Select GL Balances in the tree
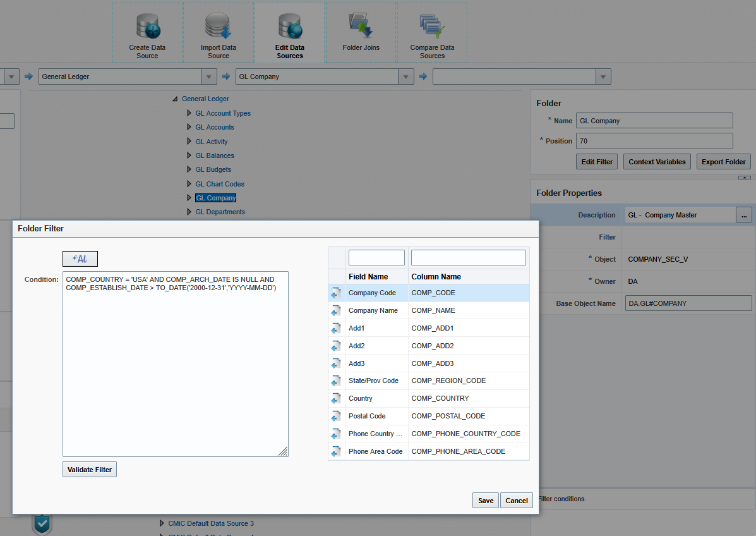Screen dimensions: 756x536 coord(215,156)
